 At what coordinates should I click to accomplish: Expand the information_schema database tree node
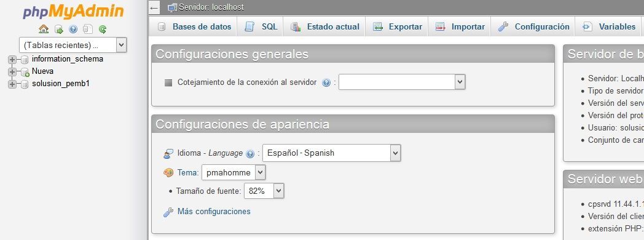(x=12, y=60)
